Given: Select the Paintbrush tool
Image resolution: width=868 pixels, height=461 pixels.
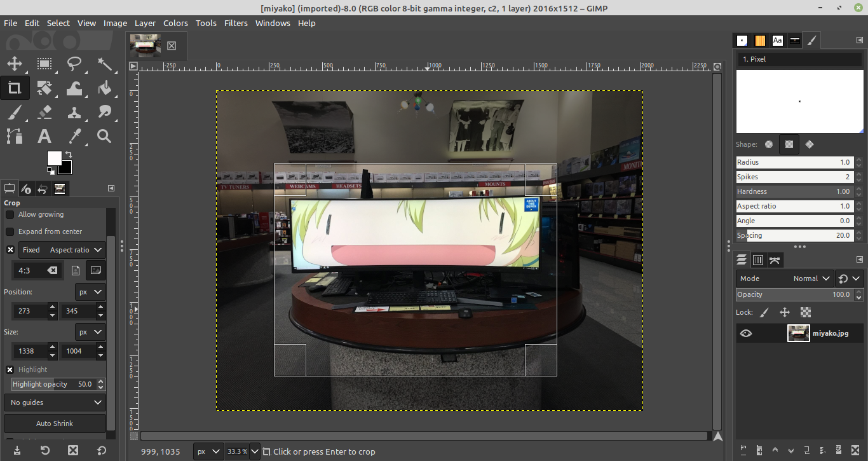Looking at the screenshot, I should (x=14, y=112).
